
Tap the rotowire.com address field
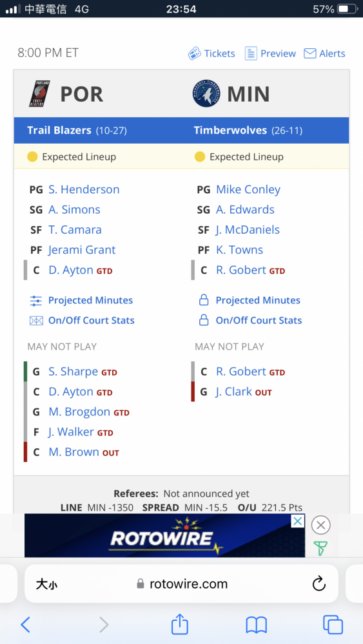tap(182, 583)
